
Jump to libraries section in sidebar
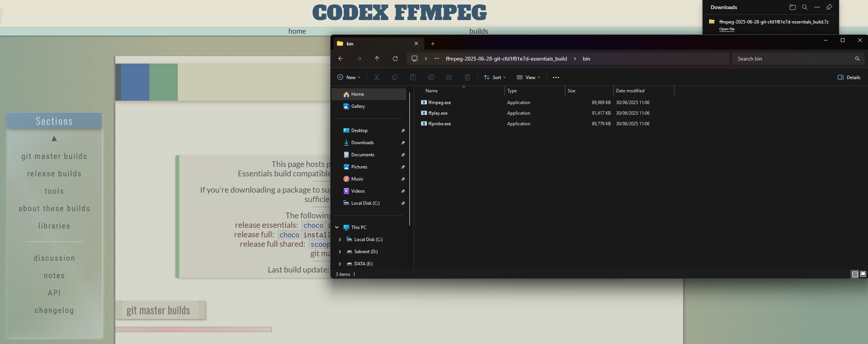[54, 226]
